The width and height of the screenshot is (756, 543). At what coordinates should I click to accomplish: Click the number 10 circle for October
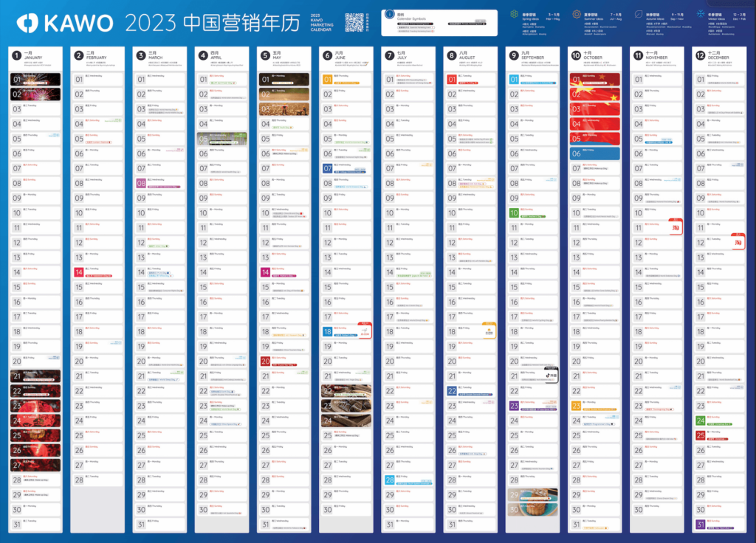click(x=576, y=56)
